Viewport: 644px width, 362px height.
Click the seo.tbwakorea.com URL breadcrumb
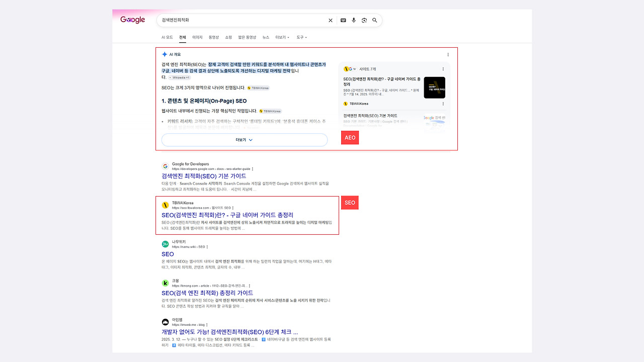(201, 208)
